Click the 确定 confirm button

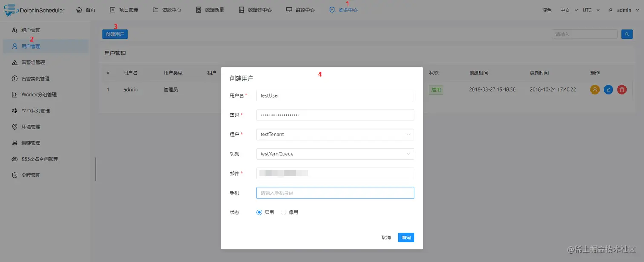pyautogui.click(x=405, y=237)
